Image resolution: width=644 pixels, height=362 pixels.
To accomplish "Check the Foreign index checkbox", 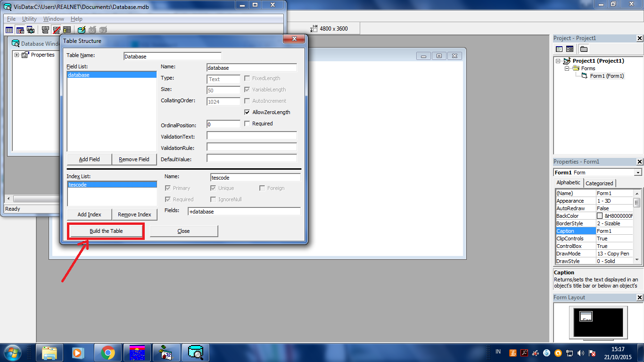I will (x=262, y=188).
